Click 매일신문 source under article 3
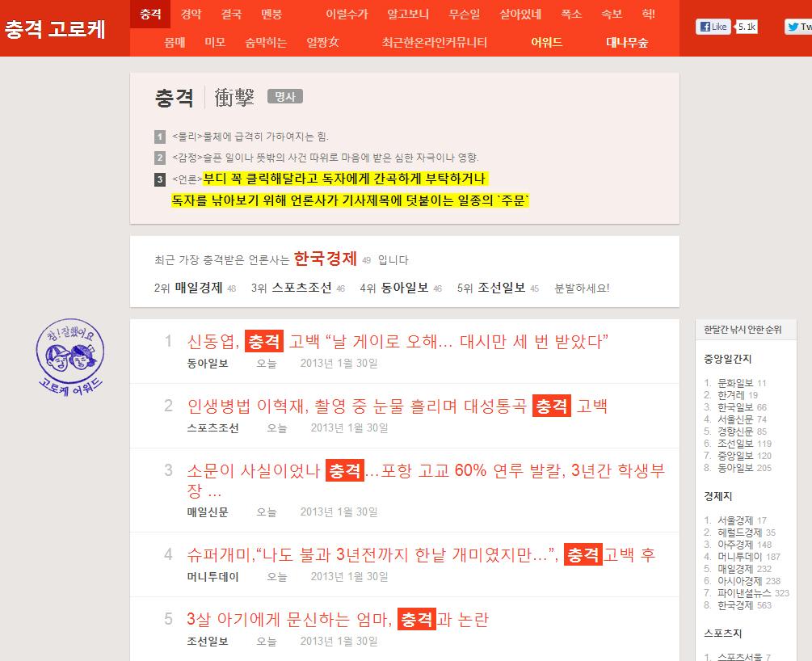812x661 pixels. coord(208,512)
